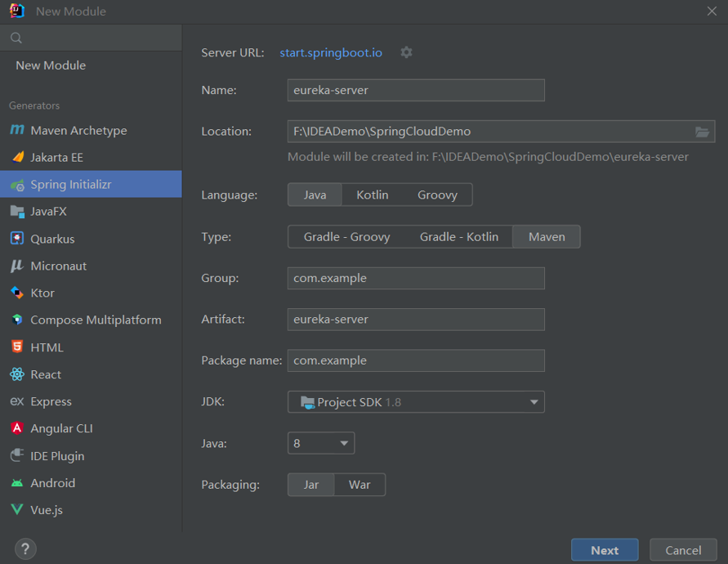Select the Maven Archetype generator icon
The image size is (728, 564).
(17, 131)
